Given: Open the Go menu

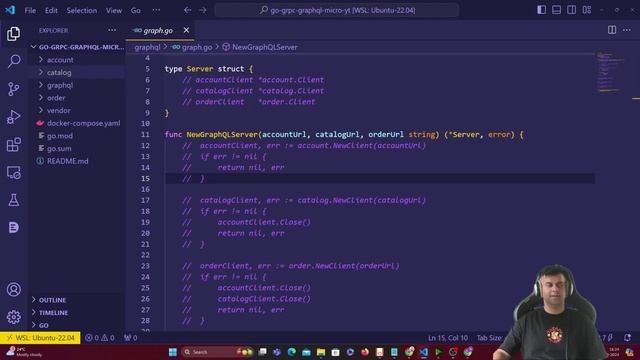Looking at the screenshot, I should click(136, 10).
